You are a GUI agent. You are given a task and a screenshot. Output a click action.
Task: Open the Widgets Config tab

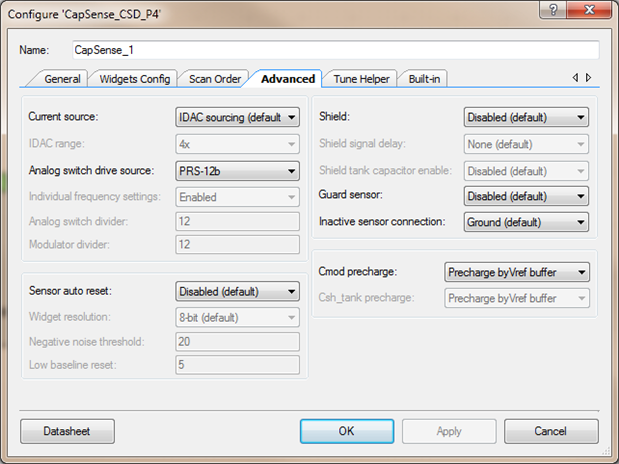[135, 79]
